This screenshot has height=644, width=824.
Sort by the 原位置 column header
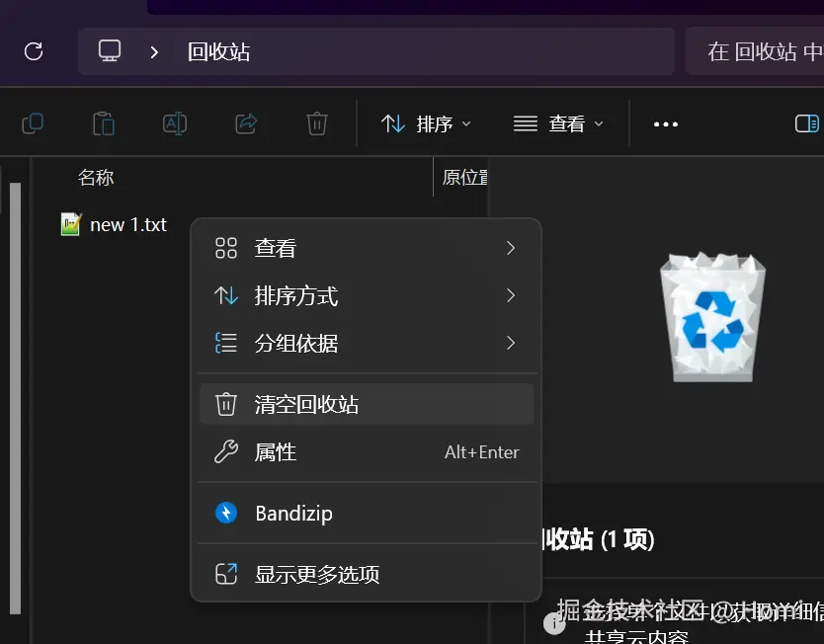[464, 178]
